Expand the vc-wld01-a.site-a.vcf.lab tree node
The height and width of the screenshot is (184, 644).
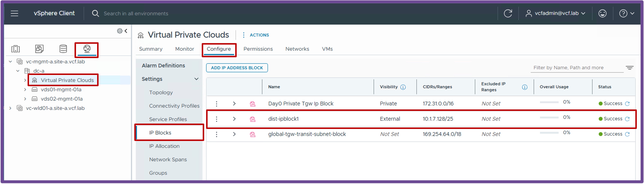click(11, 108)
